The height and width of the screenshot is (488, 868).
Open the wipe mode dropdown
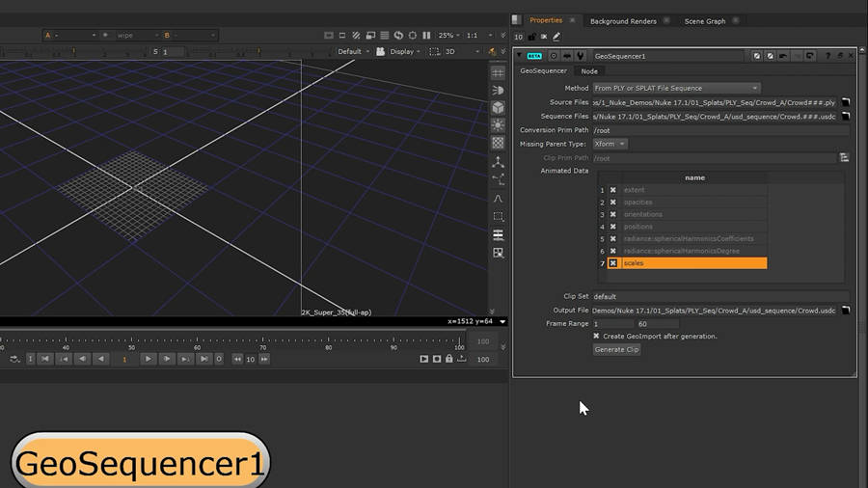[x=137, y=36]
